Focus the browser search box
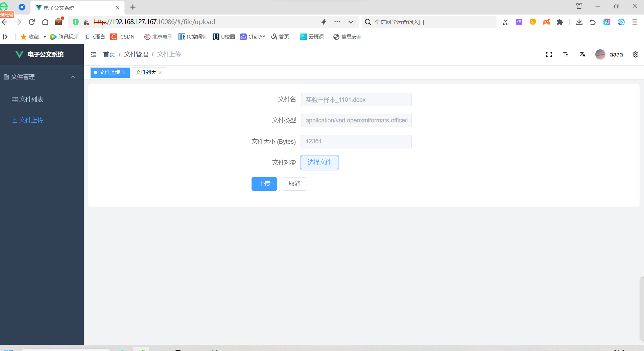This screenshot has width=644, height=351. click(x=429, y=22)
